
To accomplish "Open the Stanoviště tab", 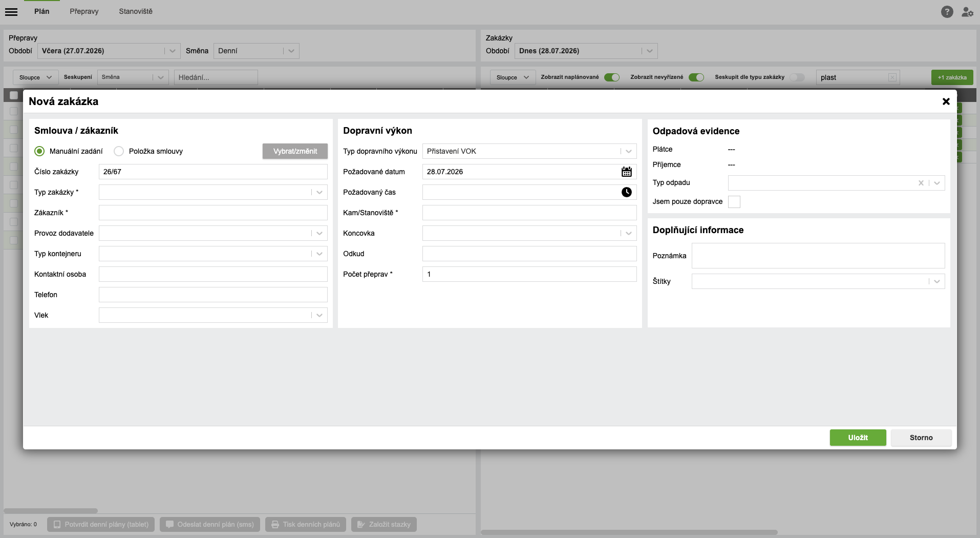I will click(x=136, y=11).
